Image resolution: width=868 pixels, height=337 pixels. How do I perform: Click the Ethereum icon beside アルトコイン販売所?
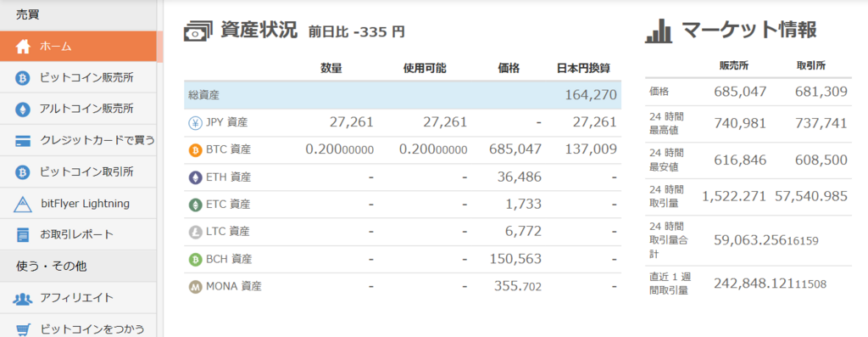tap(23, 110)
